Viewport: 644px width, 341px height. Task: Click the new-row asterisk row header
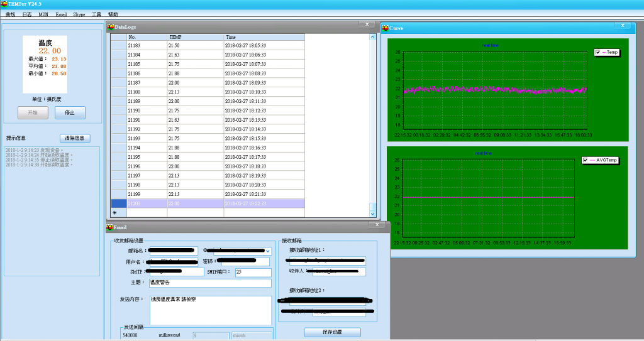119,212
